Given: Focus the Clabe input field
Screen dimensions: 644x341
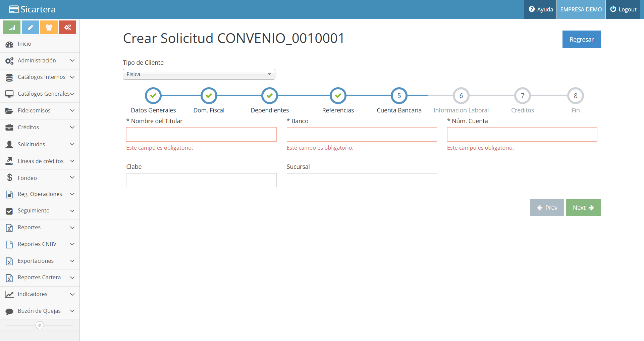Looking at the screenshot, I should point(201,180).
